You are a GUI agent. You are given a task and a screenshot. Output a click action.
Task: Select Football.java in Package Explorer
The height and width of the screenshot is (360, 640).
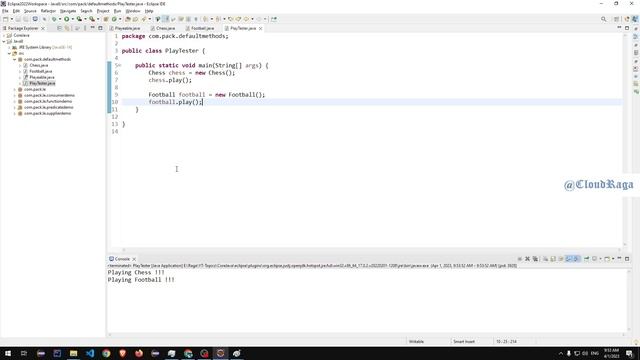coord(40,71)
